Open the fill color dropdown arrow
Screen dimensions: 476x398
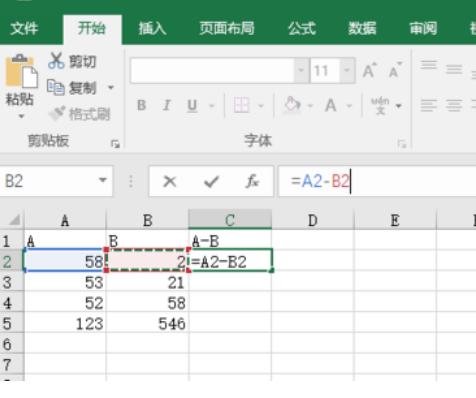[x=310, y=106]
